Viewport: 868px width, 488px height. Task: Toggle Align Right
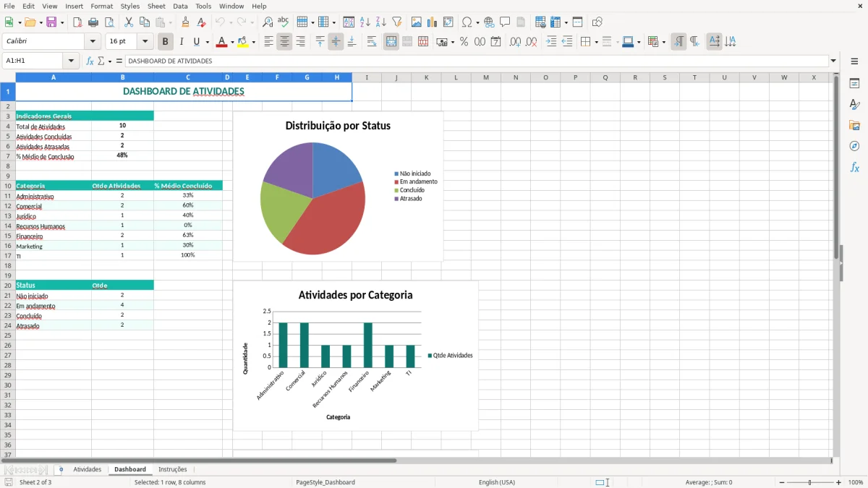300,42
